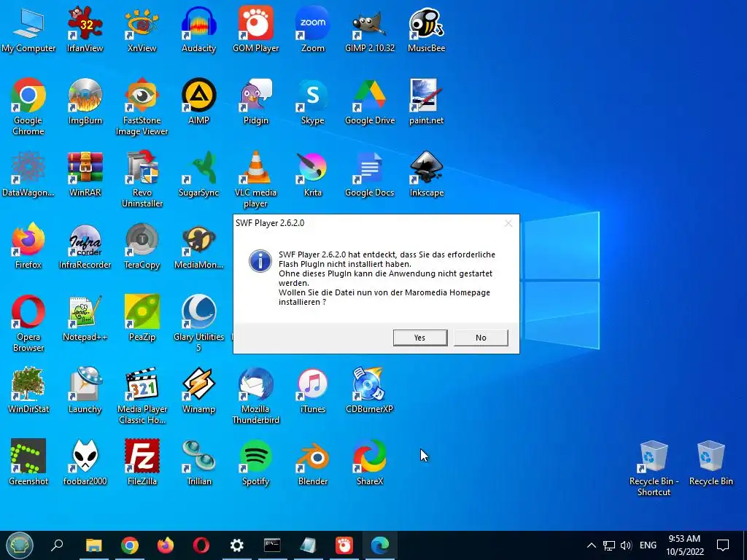
Task: Click the WinRAR desktop icon
Action: (85, 174)
